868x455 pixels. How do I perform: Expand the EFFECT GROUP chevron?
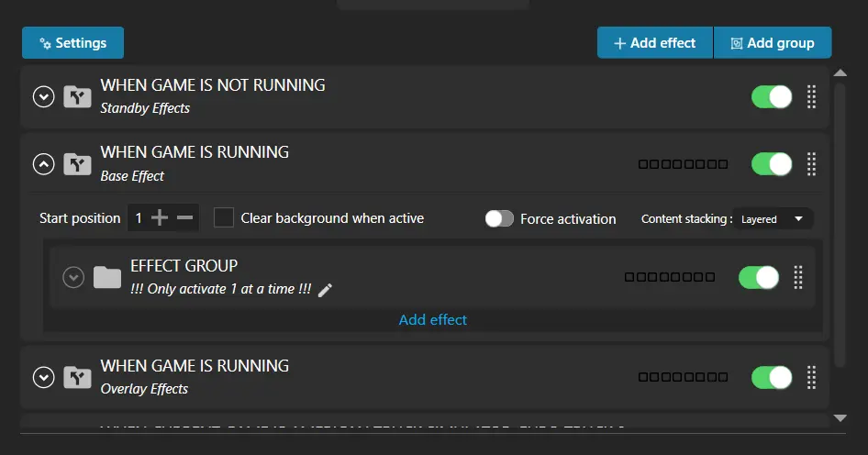click(x=73, y=277)
